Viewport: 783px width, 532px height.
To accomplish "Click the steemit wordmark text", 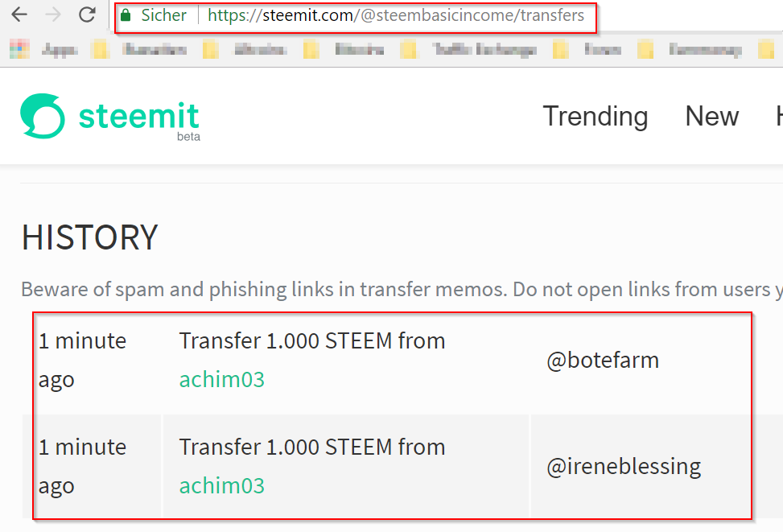I will coord(138,116).
